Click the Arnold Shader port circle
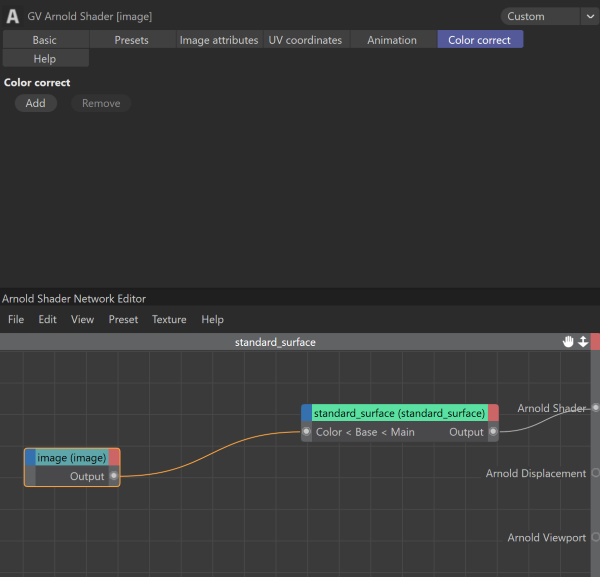600x577 pixels. click(x=595, y=408)
